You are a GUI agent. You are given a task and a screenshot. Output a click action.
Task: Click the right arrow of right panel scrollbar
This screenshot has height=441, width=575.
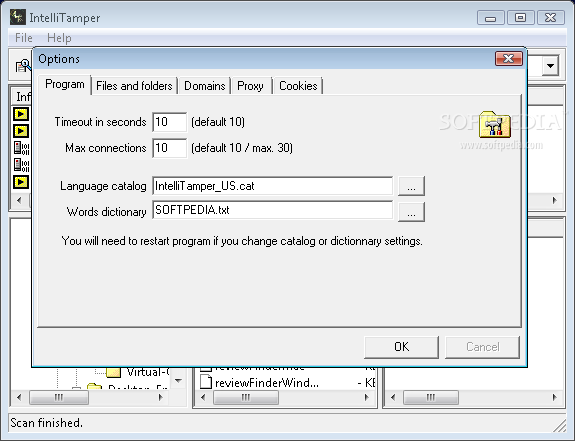[x=554, y=397]
